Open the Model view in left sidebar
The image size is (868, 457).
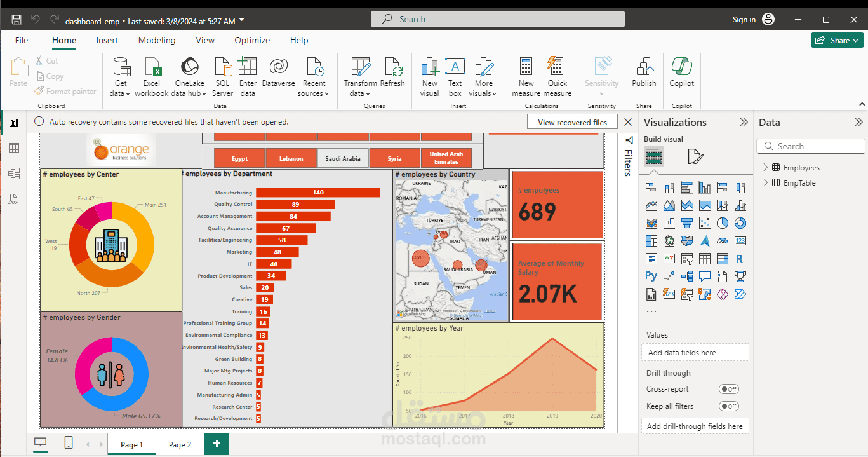pyautogui.click(x=13, y=173)
